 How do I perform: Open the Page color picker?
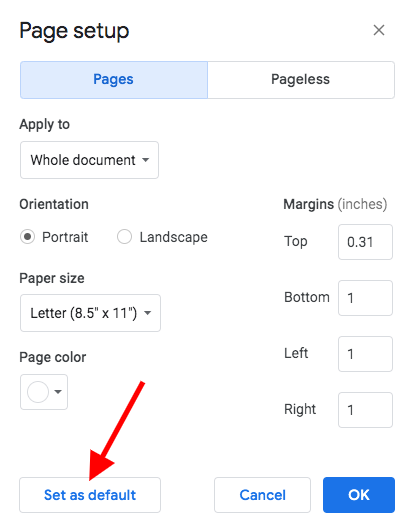[44, 392]
